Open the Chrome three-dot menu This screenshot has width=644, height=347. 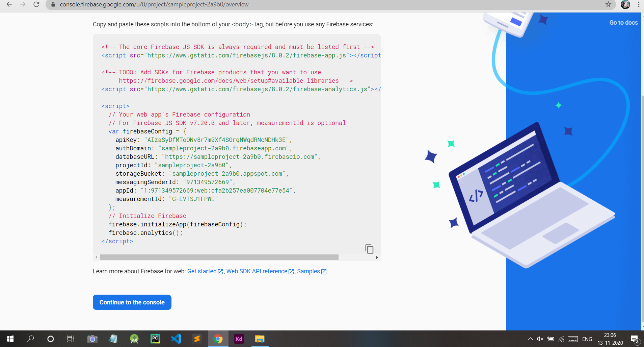[x=639, y=4]
